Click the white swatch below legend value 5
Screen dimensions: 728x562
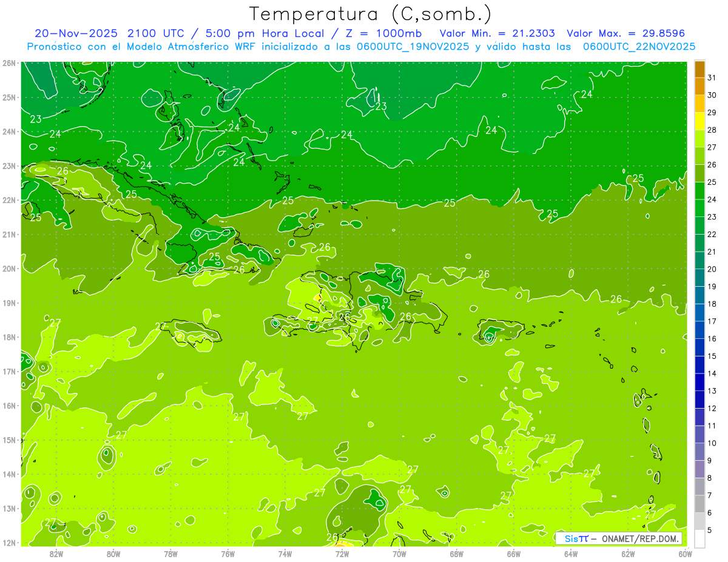[x=700, y=538]
